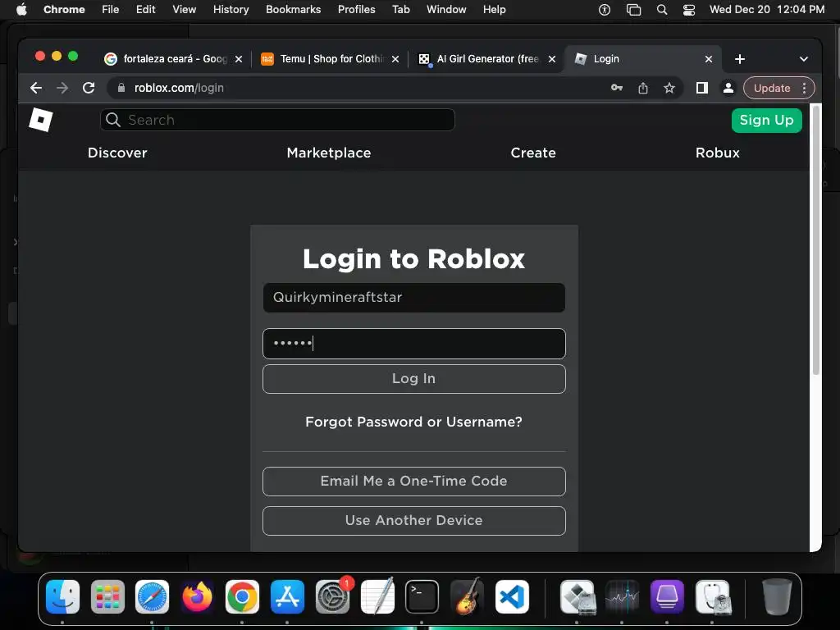Bookmark this page with the star icon
Image resolution: width=840 pixels, height=630 pixels.
[669, 88]
